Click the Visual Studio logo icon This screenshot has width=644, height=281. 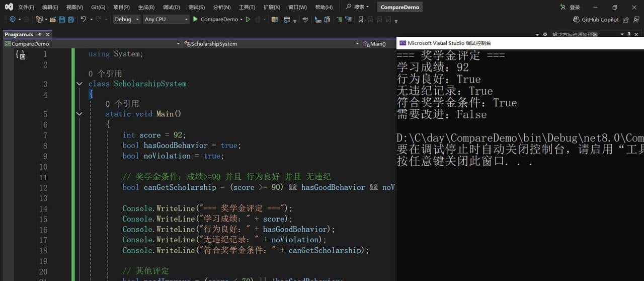pyautogui.click(x=9, y=7)
